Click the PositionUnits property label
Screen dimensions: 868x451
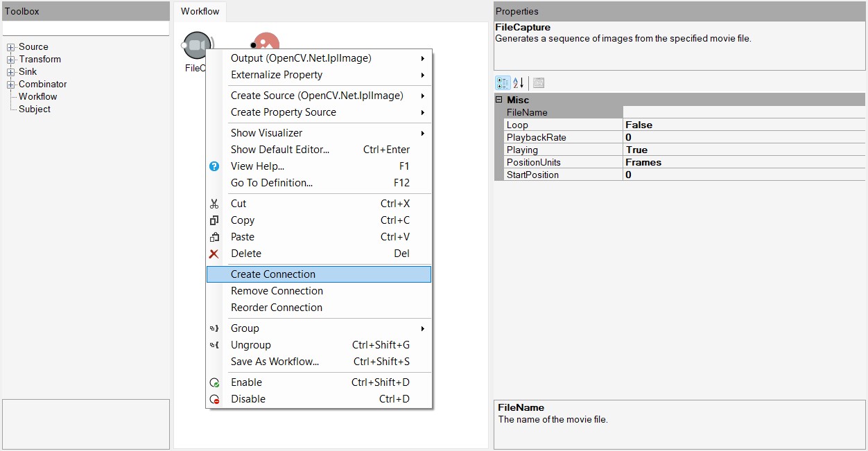tap(534, 162)
